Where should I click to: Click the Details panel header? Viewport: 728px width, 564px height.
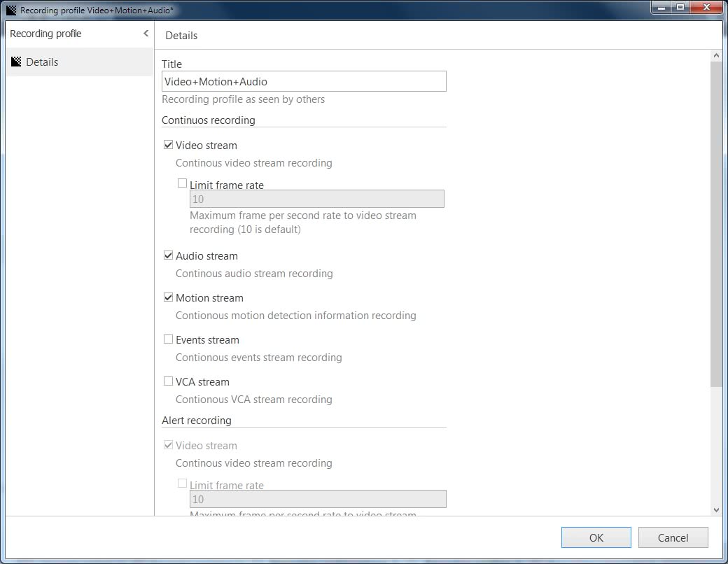pyautogui.click(x=181, y=35)
